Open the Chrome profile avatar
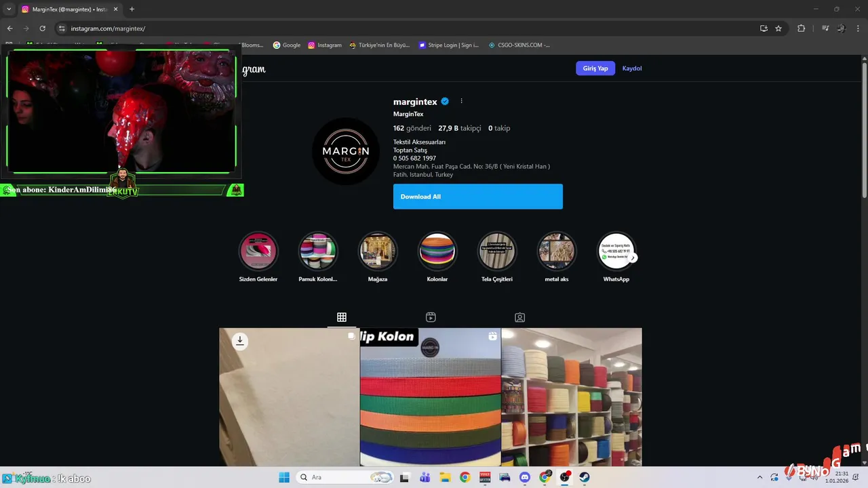Image resolution: width=868 pixels, height=488 pixels. pos(842,28)
